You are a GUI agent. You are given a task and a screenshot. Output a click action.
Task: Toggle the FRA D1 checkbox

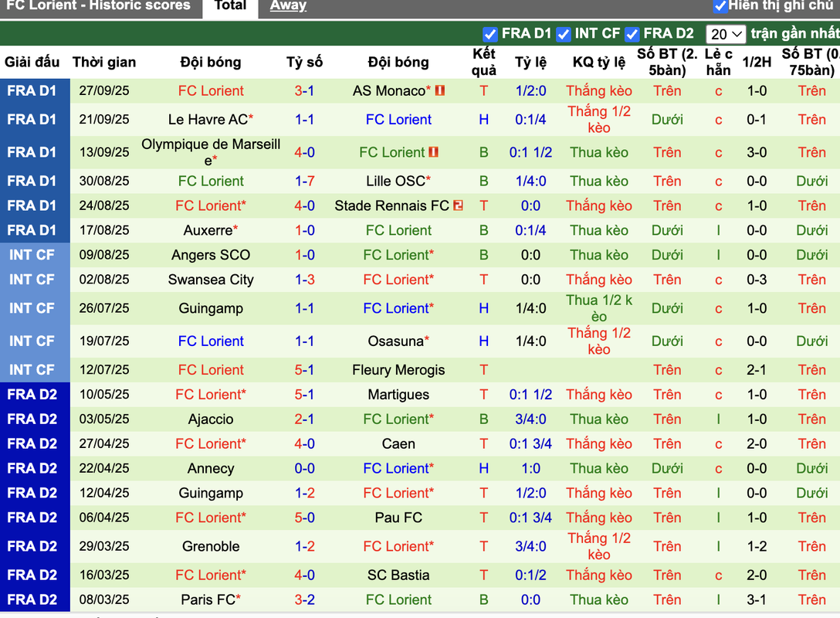point(489,34)
